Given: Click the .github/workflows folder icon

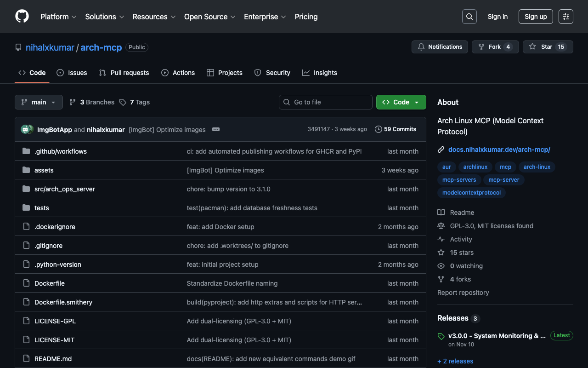Looking at the screenshot, I should click(26, 151).
